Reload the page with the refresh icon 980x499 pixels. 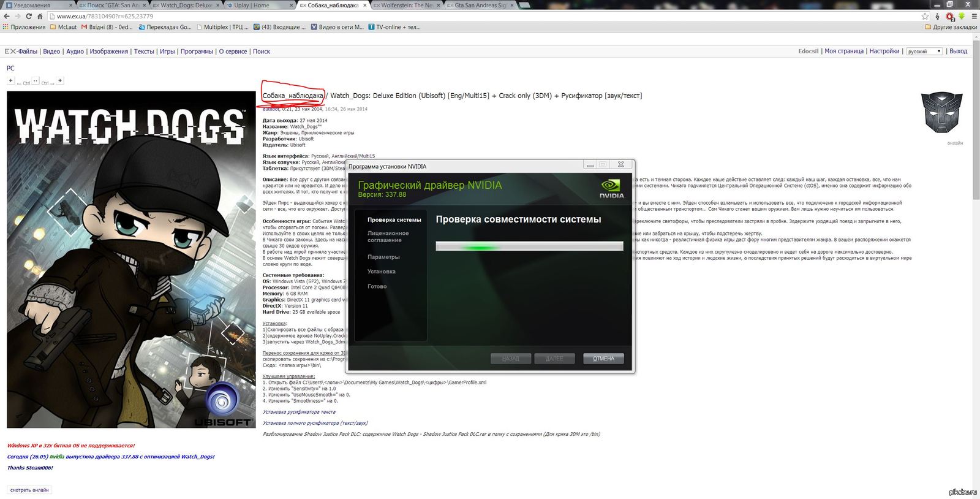coord(29,17)
